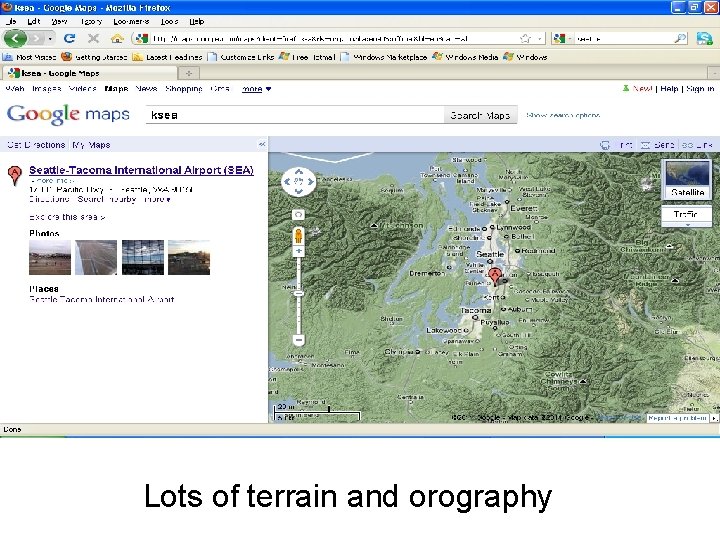This screenshot has height=540, width=720.
Task: Open the News link in Google navigation
Action: [146, 89]
